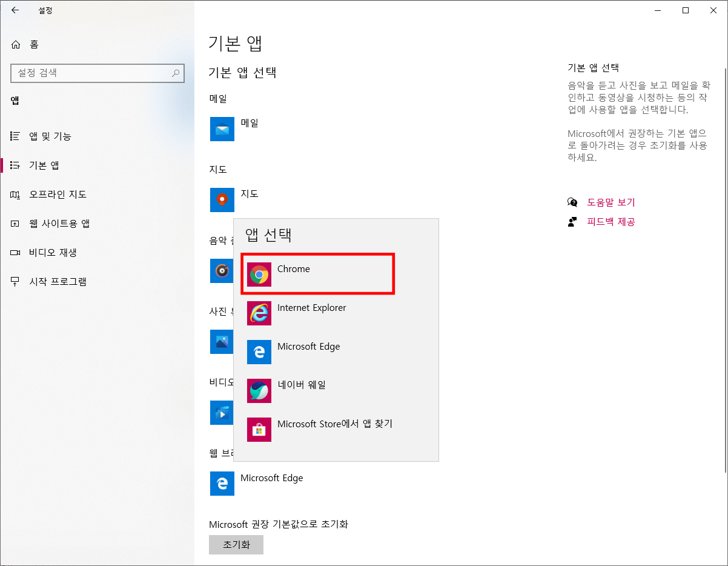This screenshot has width=728, height=566.
Task: Go to 홈 settings home
Action: point(97,44)
